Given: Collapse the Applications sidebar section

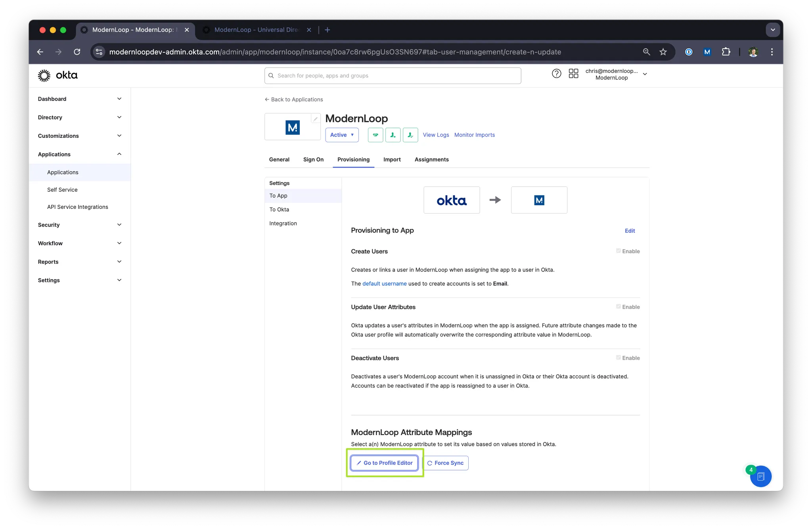Looking at the screenshot, I should point(80,154).
